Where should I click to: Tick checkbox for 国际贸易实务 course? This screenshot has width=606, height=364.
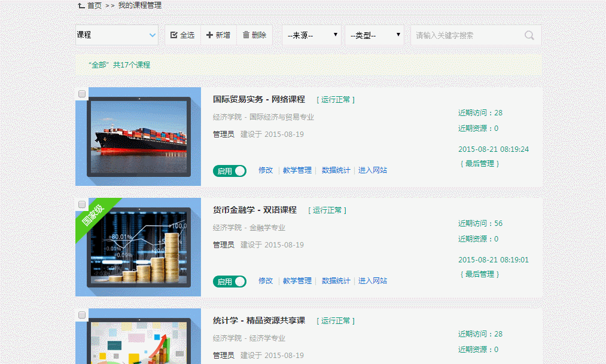(x=82, y=94)
